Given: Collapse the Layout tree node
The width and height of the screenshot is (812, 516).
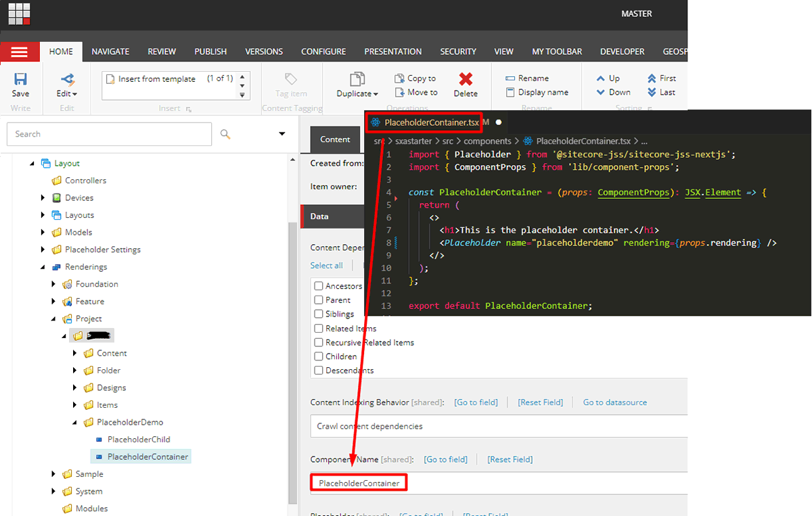Looking at the screenshot, I should (32, 163).
